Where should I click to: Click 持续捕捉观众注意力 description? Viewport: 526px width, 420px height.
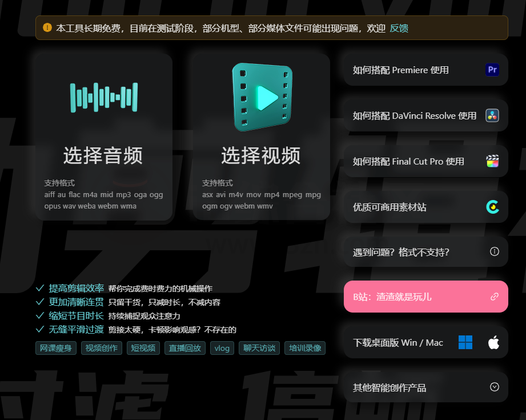point(144,316)
